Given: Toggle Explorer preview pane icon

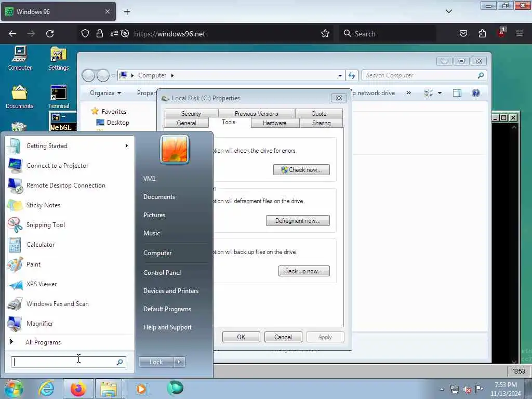Looking at the screenshot, I should (x=457, y=93).
